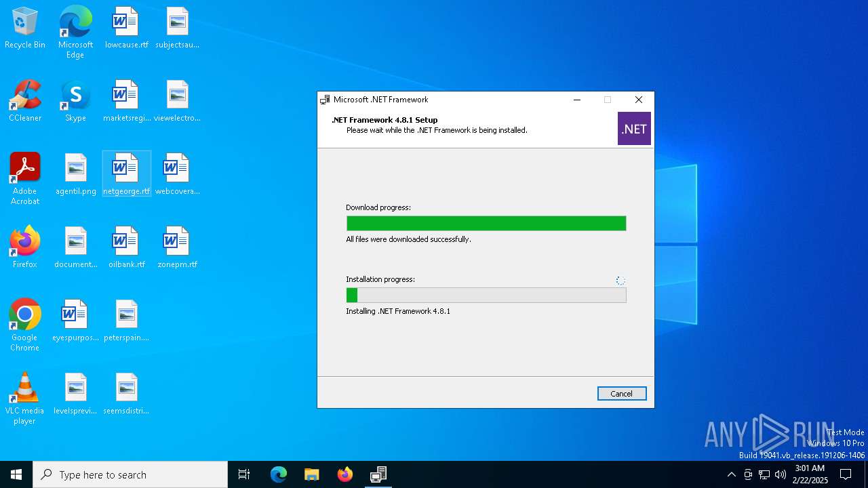Launch Firefox from the taskbar
868x488 pixels.
click(345, 474)
